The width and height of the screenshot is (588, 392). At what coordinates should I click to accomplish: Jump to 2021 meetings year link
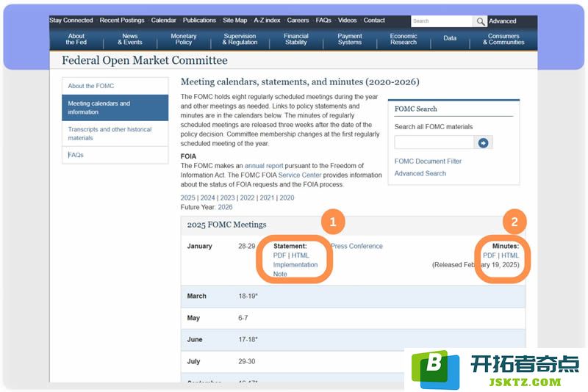click(267, 198)
